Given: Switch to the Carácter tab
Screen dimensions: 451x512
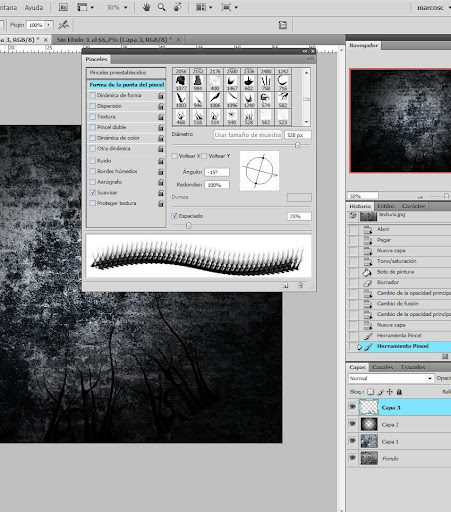Looking at the screenshot, I should 413,206.
